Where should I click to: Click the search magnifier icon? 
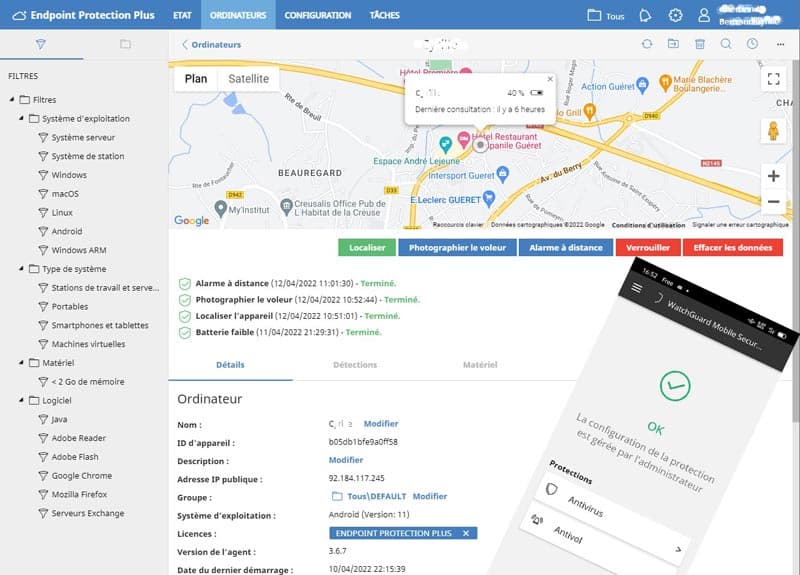726,44
